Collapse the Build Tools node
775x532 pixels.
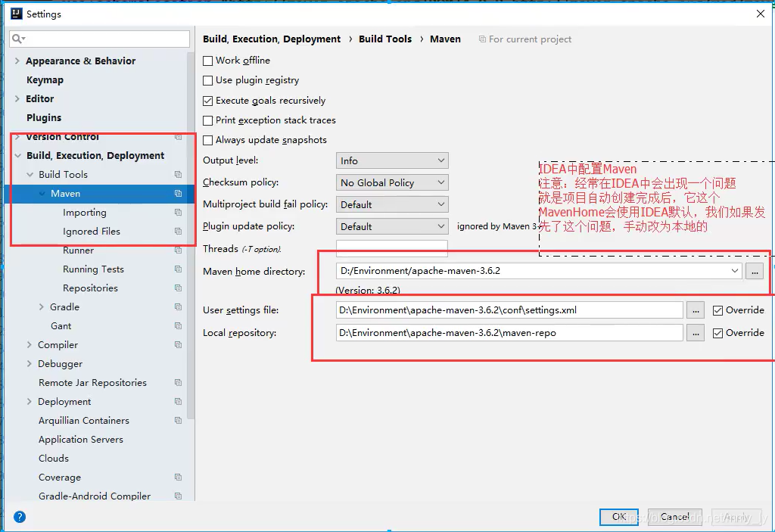point(30,175)
